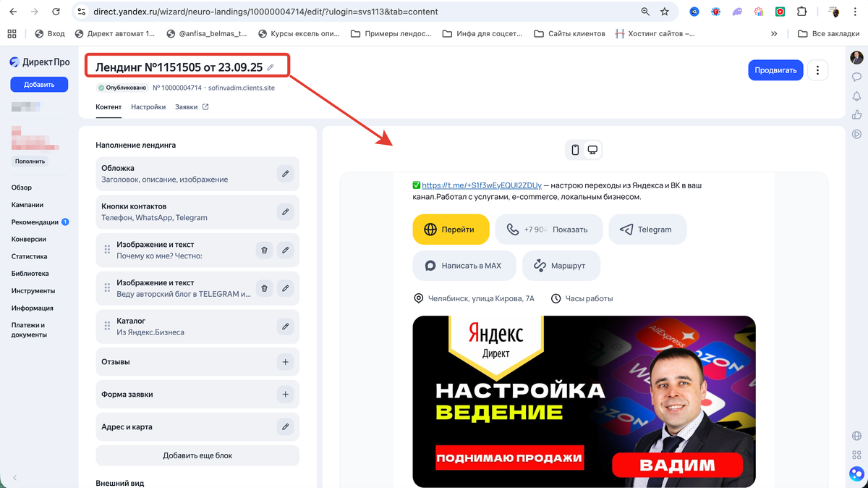Viewport: 868px width, 488px height.
Task: Click the globe icon in right panel
Action: [x=856, y=436]
